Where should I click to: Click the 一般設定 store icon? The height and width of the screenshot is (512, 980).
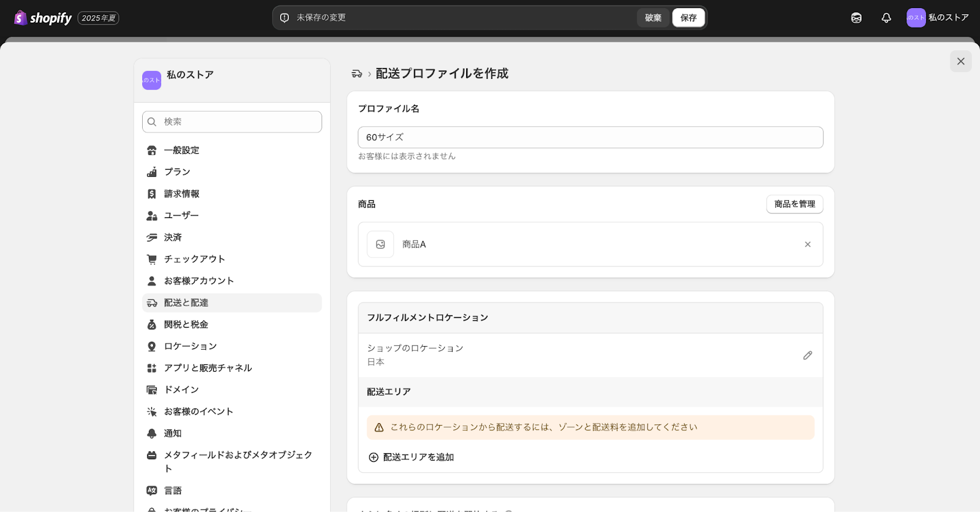[152, 150]
